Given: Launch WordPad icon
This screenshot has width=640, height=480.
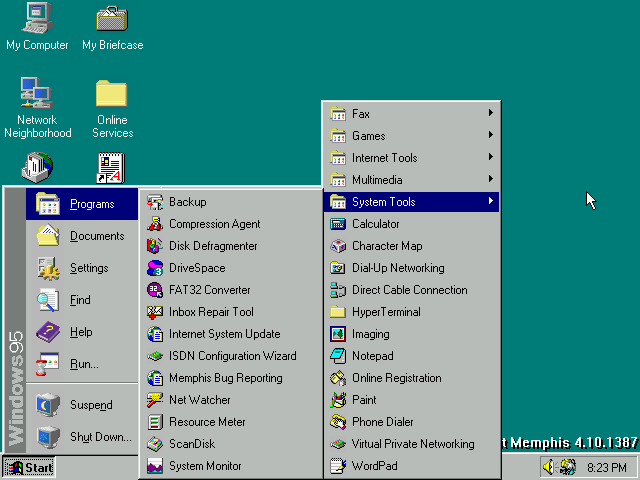Looking at the screenshot, I should [x=338, y=467].
